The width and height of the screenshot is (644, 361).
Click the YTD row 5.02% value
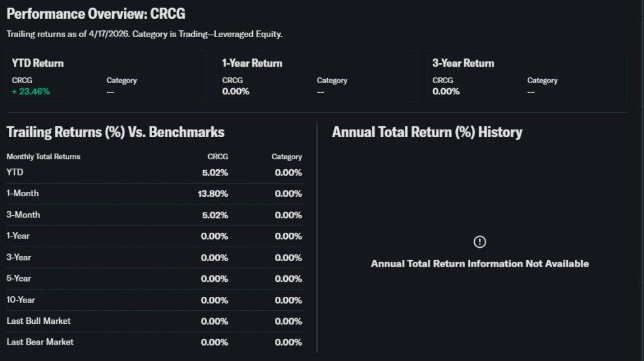[214, 172]
